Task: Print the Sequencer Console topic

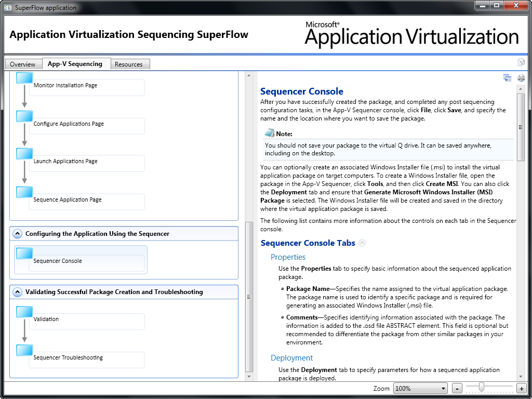Action: (521, 78)
